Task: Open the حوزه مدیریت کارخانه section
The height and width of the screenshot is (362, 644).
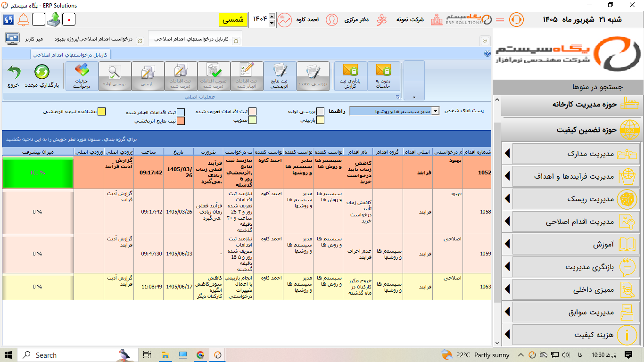Action: point(572,105)
